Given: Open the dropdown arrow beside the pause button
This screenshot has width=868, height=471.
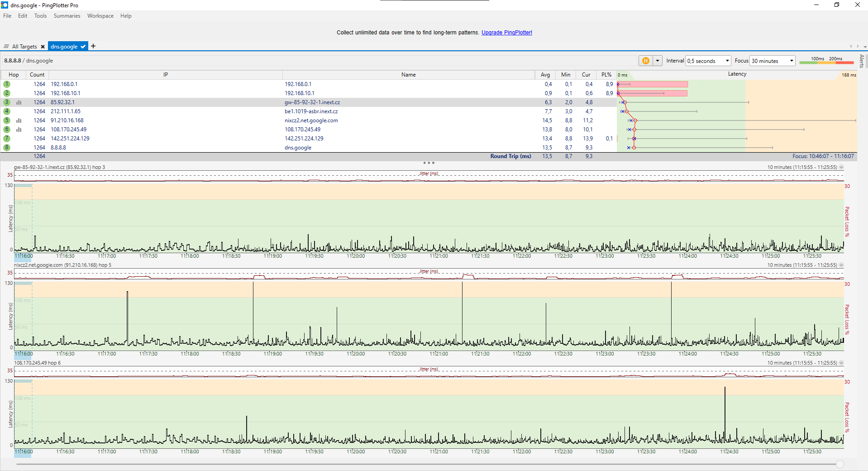Looking at the screenshot, I should [658, 61].
